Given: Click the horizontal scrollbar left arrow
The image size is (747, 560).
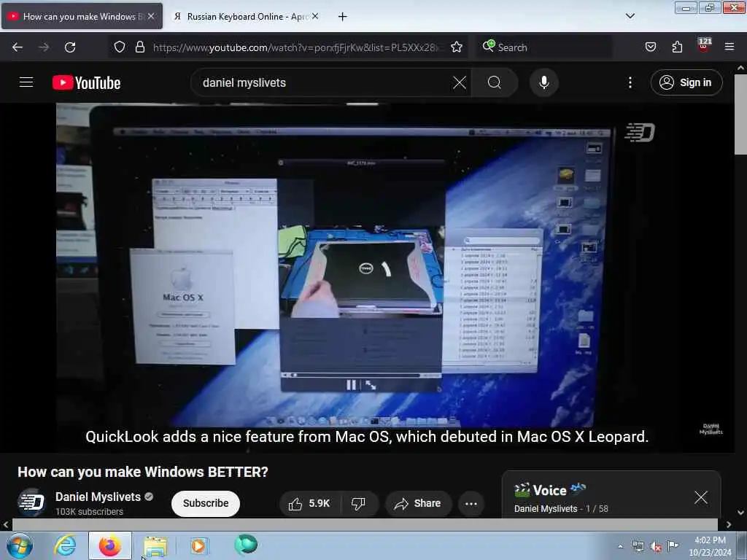Looking at the screenshot, I should [x=6, y=524].
